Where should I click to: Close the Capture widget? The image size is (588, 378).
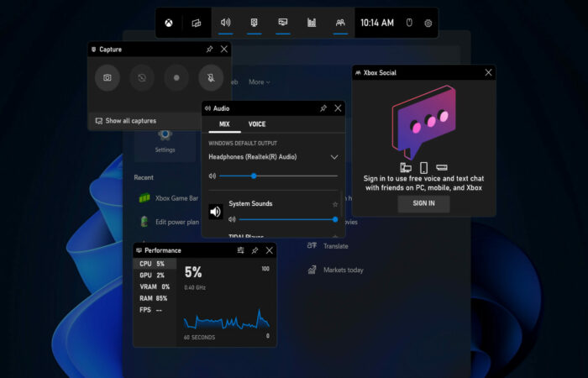coord(224,49)
